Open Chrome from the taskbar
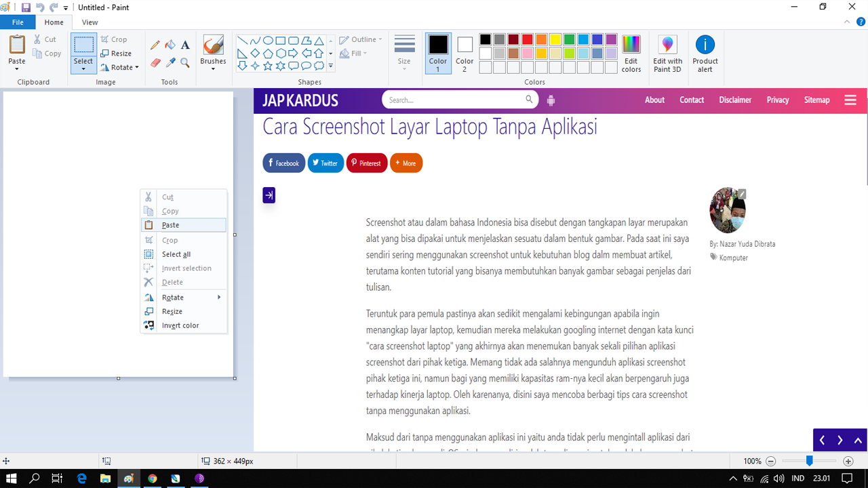Viewport: 868px width, 488px height. 153,478
